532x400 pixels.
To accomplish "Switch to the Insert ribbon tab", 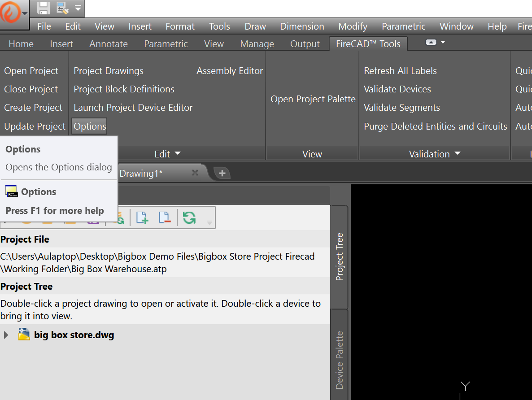I will 61,44.
